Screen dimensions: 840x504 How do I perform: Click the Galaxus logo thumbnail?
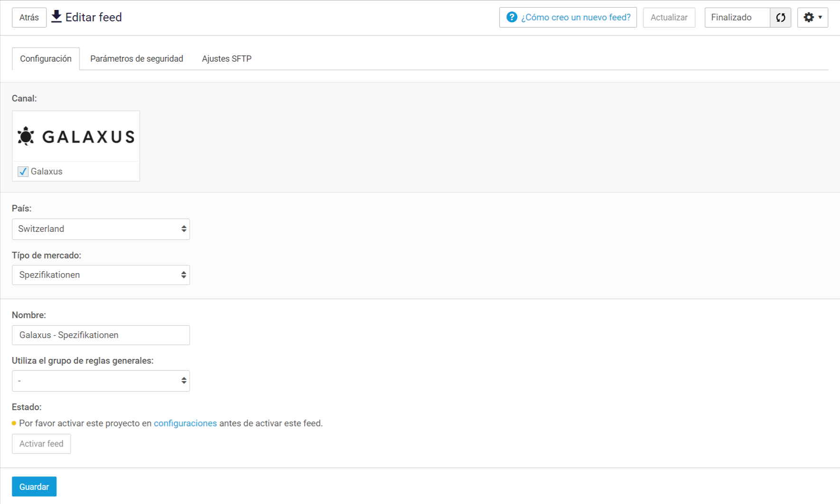tap(76, 137)
